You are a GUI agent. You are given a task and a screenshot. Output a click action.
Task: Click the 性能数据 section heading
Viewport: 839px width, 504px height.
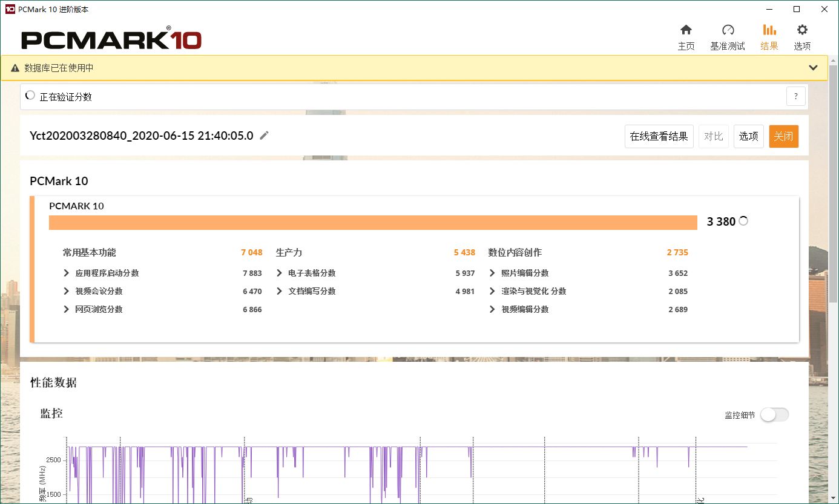pyautogui.click(x=53, y=382)
